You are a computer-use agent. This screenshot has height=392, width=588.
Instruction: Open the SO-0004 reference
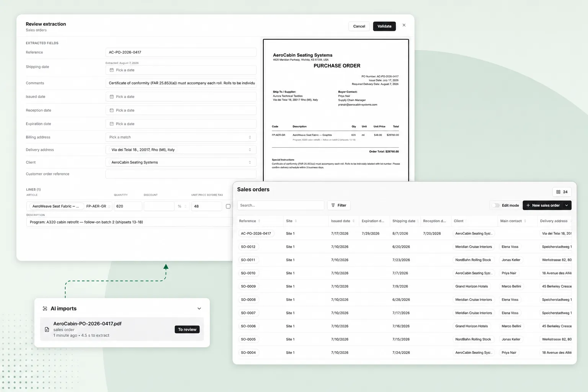tap(248, 353)
